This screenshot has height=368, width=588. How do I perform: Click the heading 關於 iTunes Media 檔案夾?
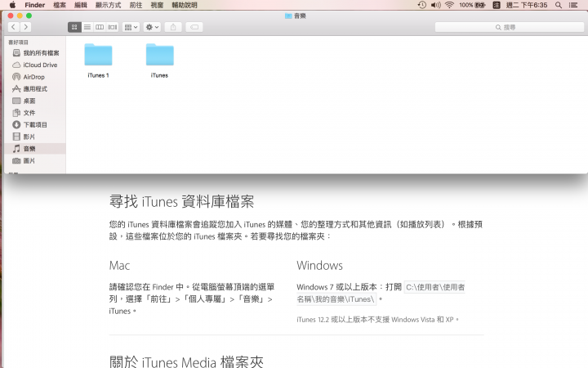186,361
